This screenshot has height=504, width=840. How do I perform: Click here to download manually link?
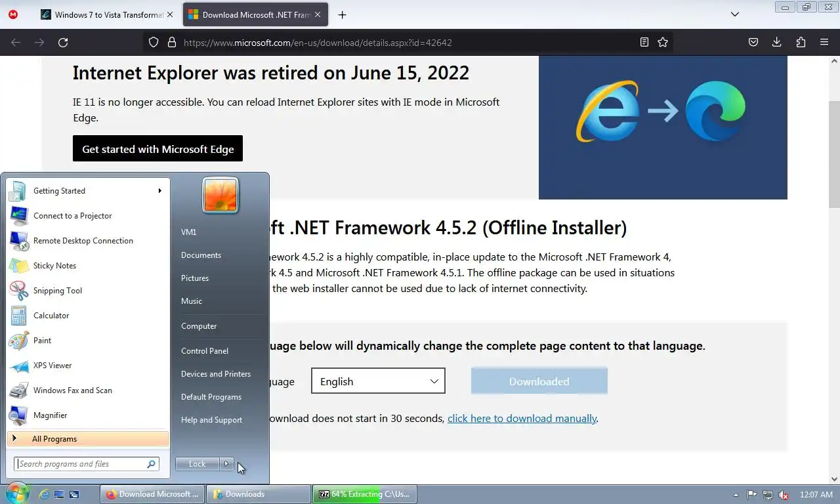522,418
